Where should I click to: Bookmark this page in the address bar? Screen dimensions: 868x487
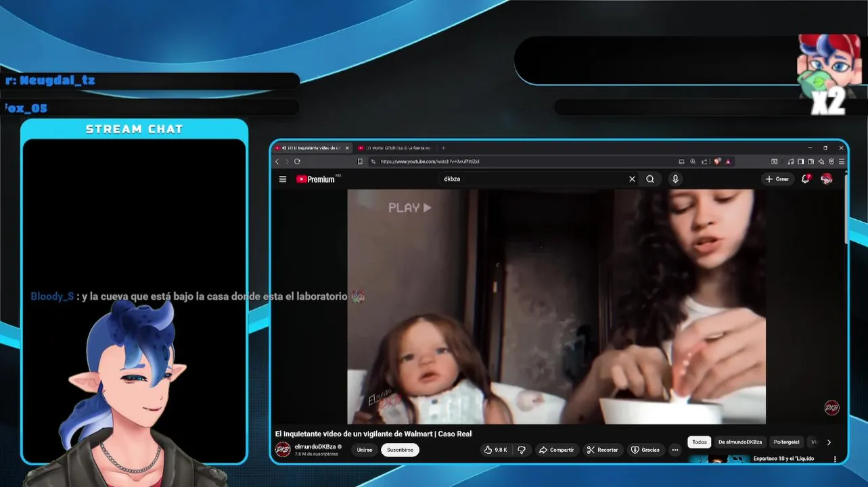360,162
